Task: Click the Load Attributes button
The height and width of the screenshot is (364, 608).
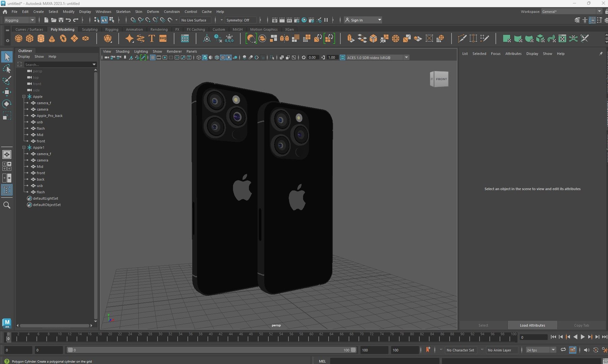Action: click(532, 325)
